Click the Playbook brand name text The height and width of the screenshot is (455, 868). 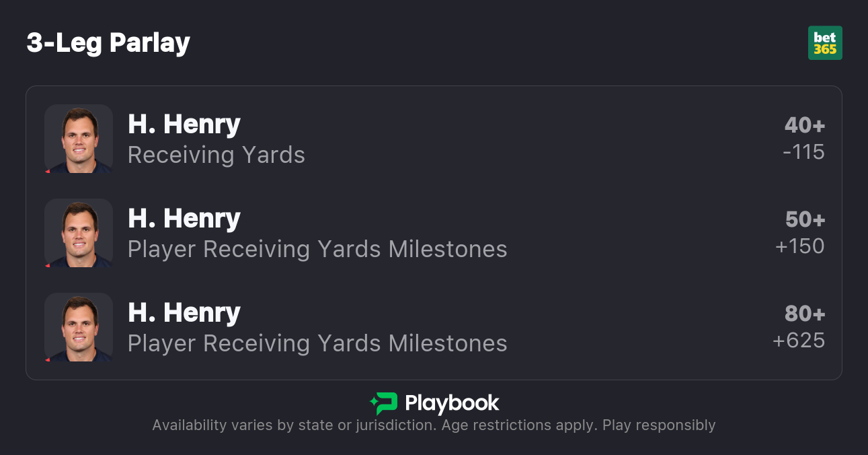click(x=452, y=403)
